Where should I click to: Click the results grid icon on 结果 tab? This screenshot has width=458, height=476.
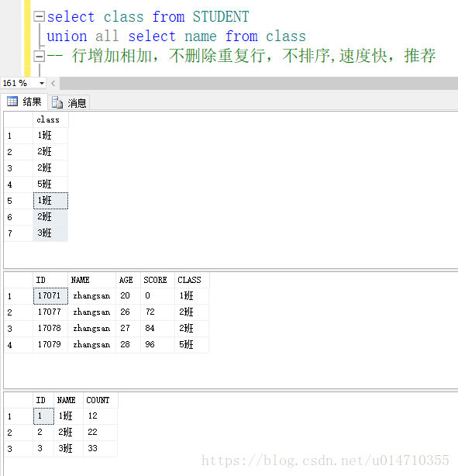[12, 102]
